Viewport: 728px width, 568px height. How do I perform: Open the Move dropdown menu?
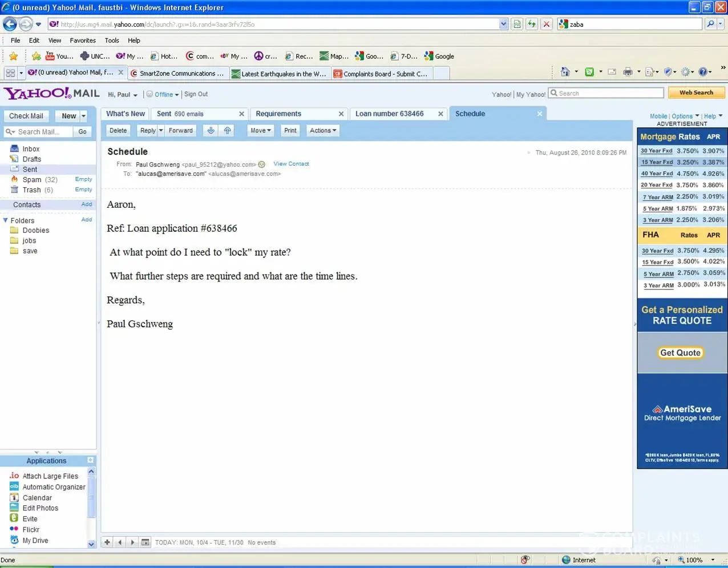(260, 131)
